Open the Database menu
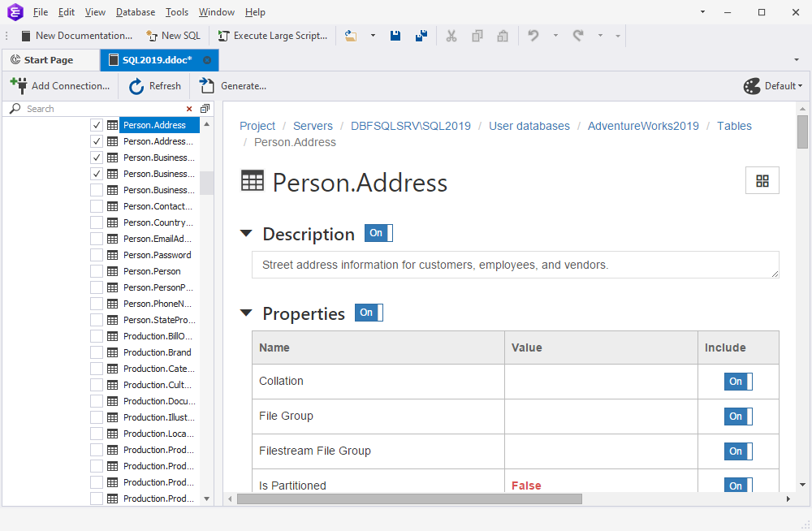This screenshot has height=531, width=812. tap(136, 12)
